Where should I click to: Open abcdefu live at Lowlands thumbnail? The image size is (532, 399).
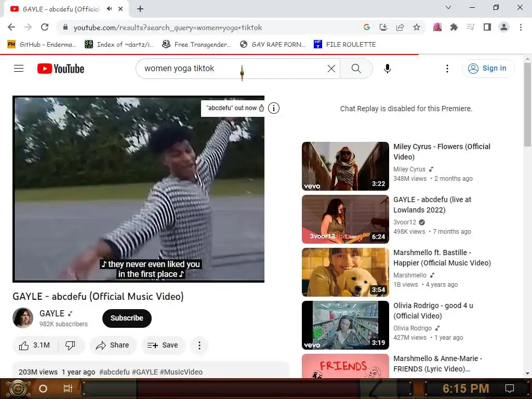(345, 219)
